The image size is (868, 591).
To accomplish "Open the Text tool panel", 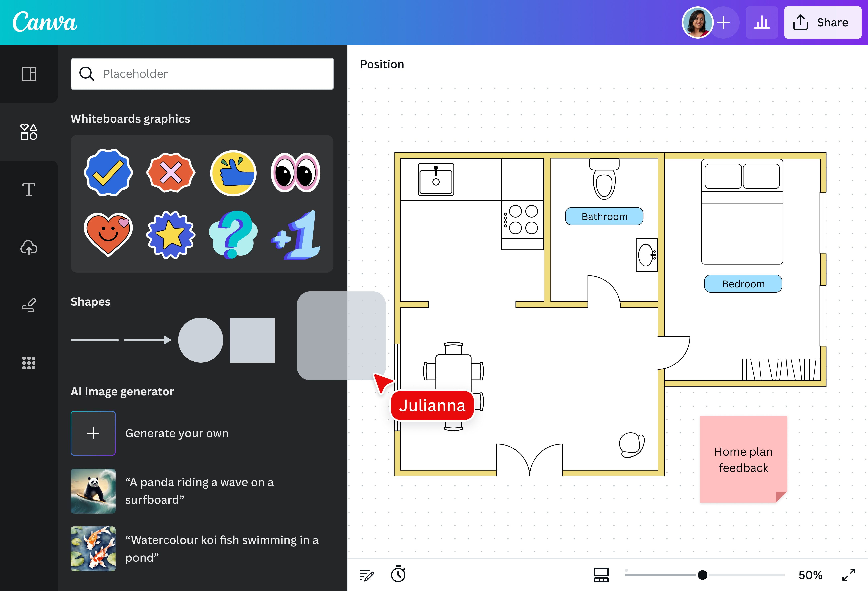I will [29, 190].
